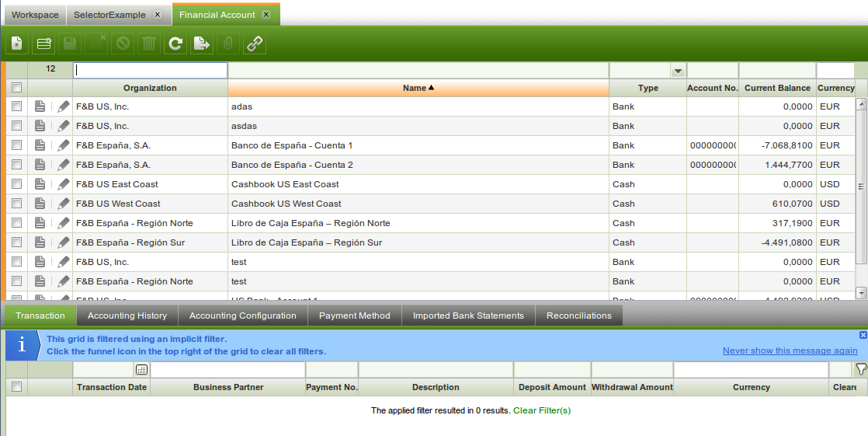The height and width of the screenshot is (436, 868).
Task: Open form for Cashbook US East Coast
Action: 40,184
